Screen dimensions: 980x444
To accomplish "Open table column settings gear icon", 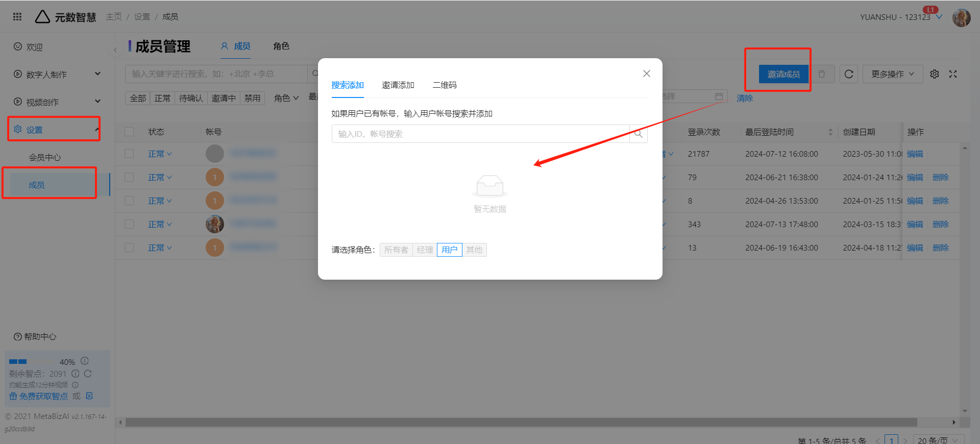I will point(935,74).
